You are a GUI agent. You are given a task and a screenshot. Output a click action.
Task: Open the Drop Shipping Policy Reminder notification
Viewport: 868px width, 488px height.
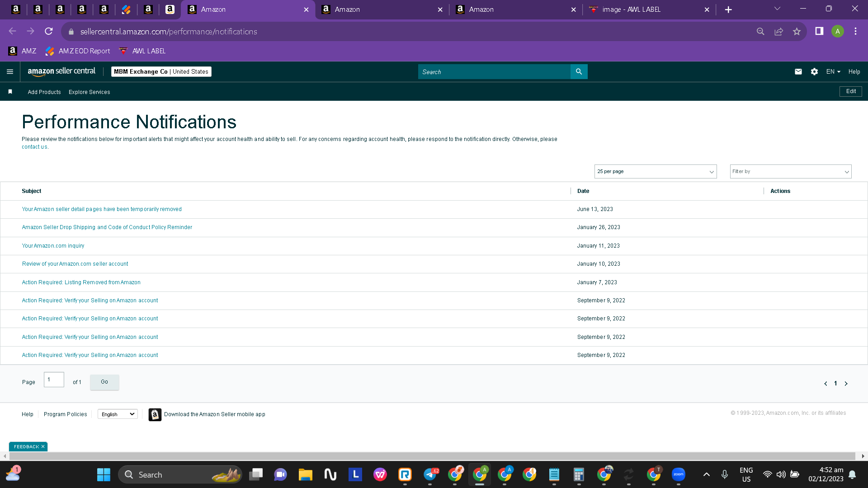pos(107,227)
